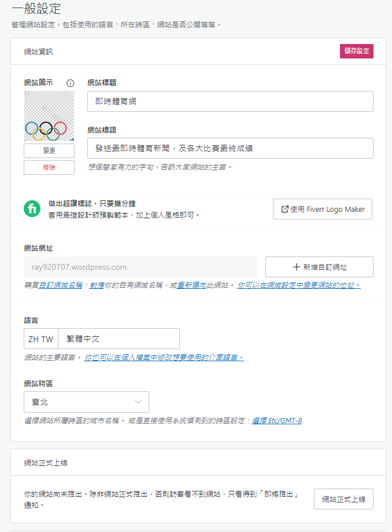
Task: Click the disabled site address field
Action: click(x=140, y=267)
